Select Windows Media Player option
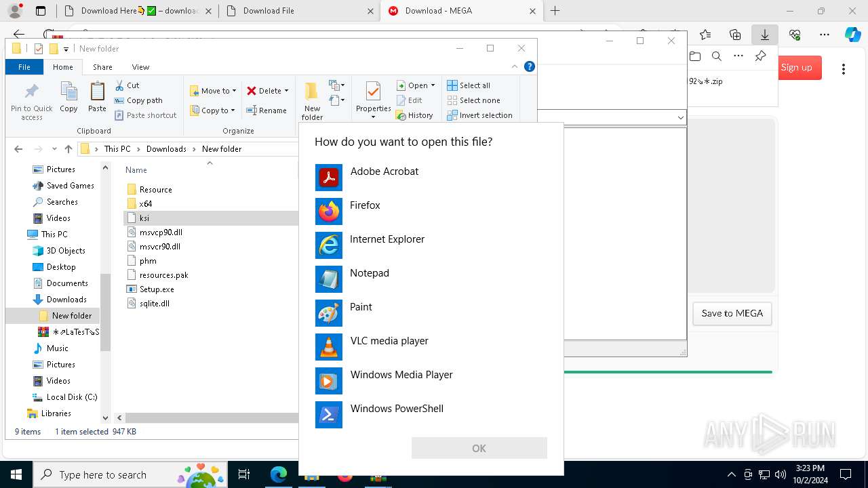This screenshot has width=868, height=488. click(x=431, y=381)
